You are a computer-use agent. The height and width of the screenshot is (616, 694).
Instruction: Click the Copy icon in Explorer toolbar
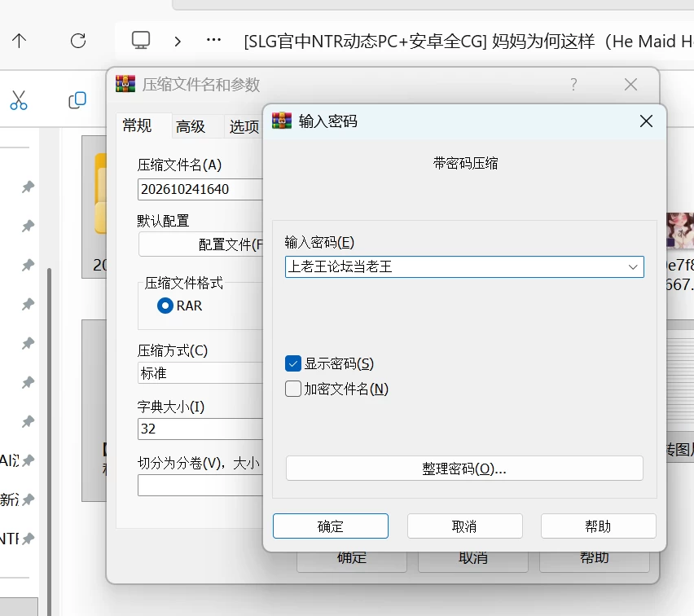77,100
